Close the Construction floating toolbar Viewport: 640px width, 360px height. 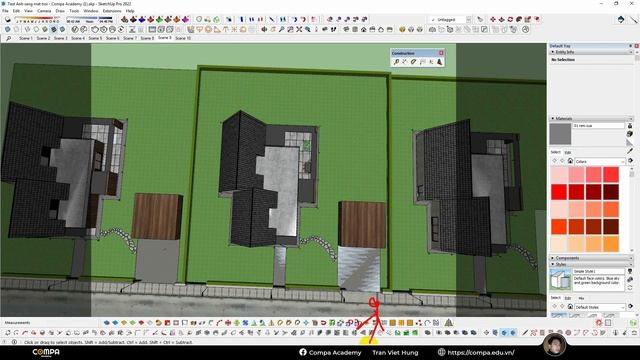pyautogui.click(x=441, y=53)
